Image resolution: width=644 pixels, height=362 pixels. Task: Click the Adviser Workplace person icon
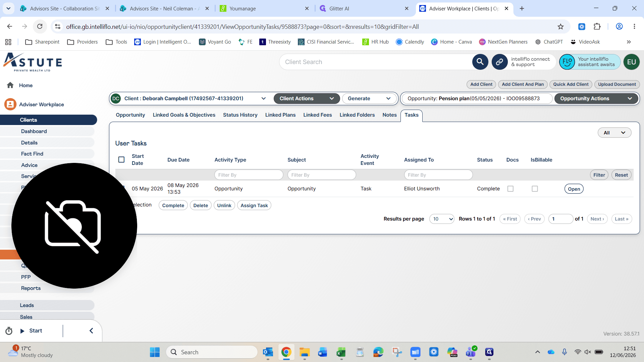point(10,104)
